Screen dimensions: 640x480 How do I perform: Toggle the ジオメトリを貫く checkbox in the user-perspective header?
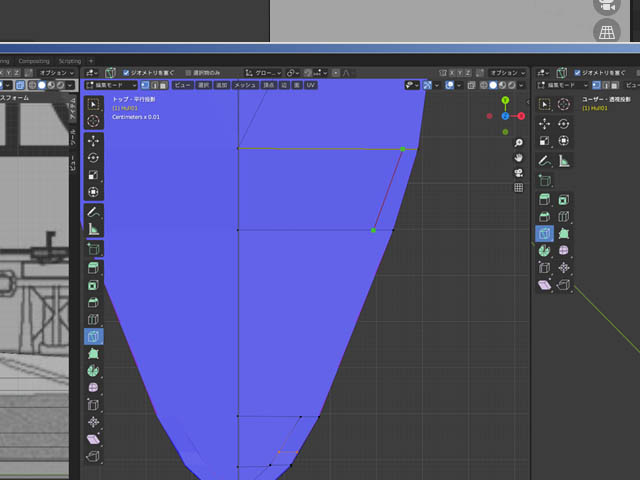(x=577, y=73)
